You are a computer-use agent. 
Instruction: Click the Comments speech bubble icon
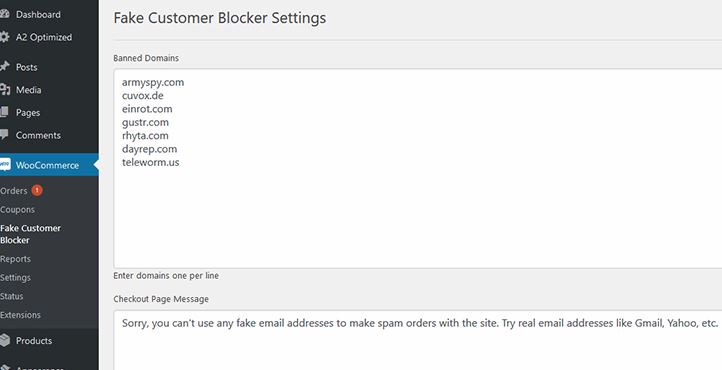point(4,134)
